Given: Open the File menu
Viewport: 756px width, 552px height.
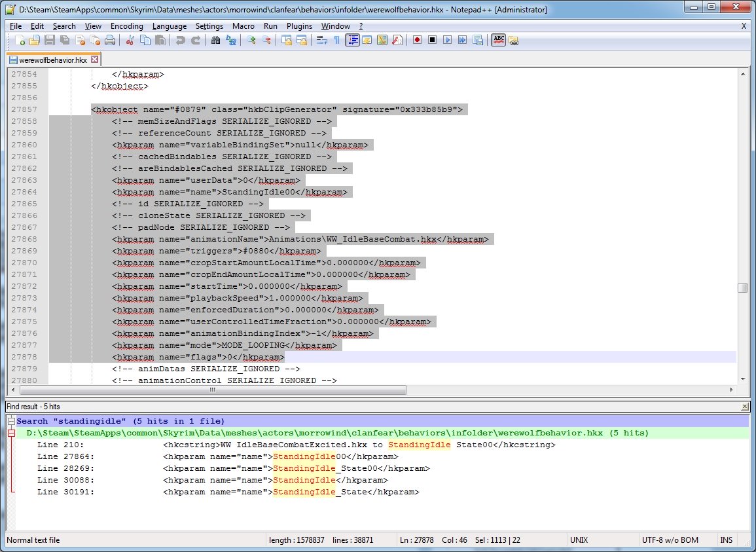Looking at the screenshot, I should point(16,26).
